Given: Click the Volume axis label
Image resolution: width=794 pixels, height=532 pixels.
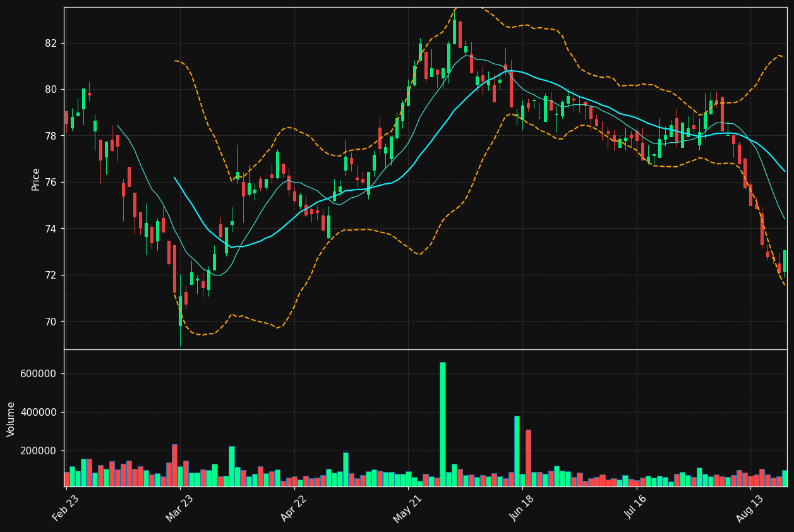Looking at the screenshot, I should pyautogui.click(x=11, y=418).
